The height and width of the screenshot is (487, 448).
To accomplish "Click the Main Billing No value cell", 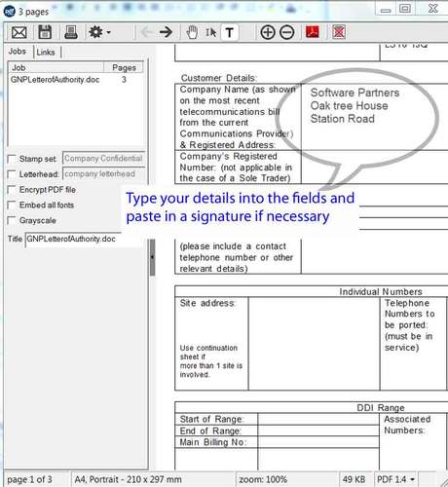I will coord(318,442).
